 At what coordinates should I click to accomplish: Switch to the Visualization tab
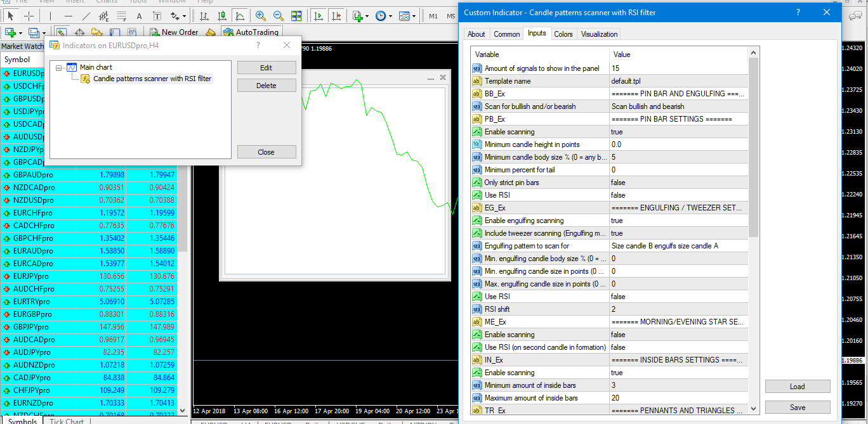[600, 34]
